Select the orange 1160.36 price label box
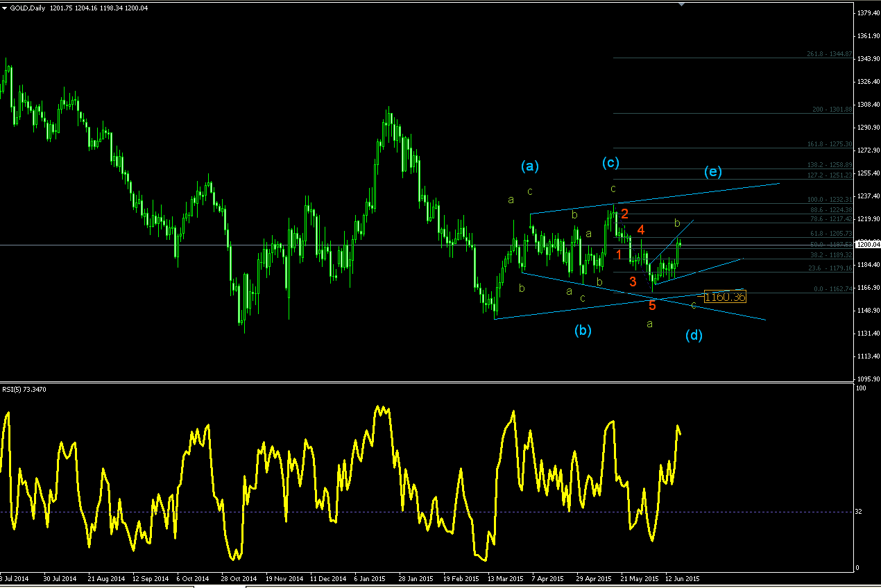Screen dimensions: 881x588 click(x=725, y=297)
